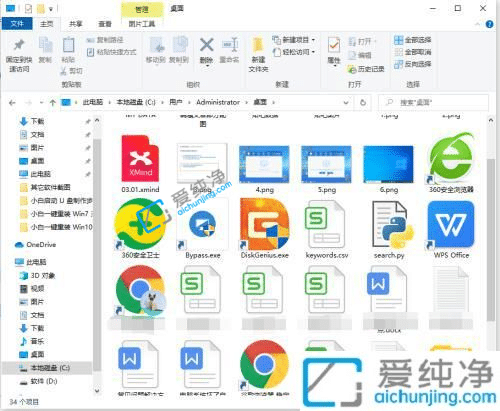Select the 6.png thumbnail
This screenshot has width=500, height=411.
point(388,164)
